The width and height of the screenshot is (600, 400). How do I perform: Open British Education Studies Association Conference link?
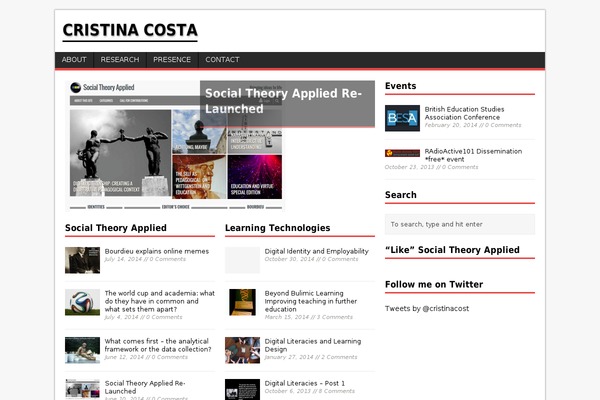pyautogui.click(x=464, y=113)
